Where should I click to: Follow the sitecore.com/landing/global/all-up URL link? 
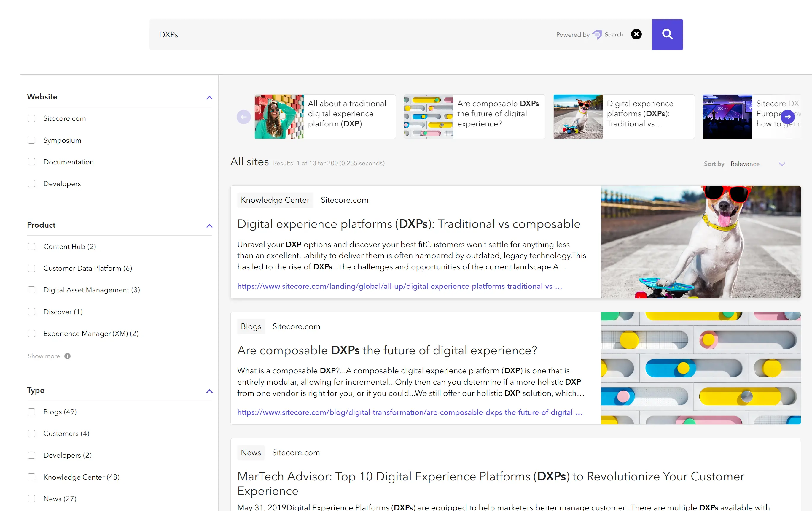pyautogui.click(x=399, y=286)
